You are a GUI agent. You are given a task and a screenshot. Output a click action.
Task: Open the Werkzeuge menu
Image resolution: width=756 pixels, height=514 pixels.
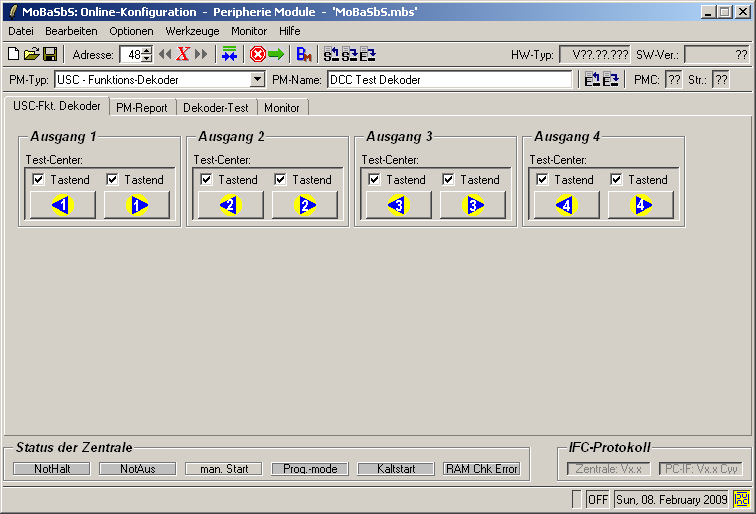pos(192,31)
